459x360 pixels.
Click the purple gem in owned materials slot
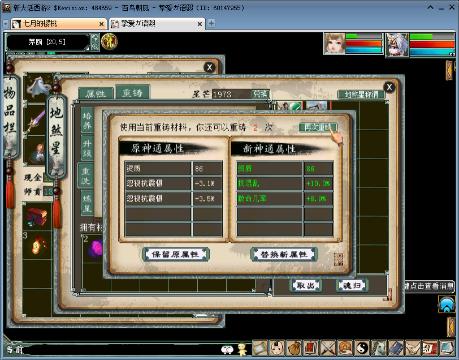[95, 248]
